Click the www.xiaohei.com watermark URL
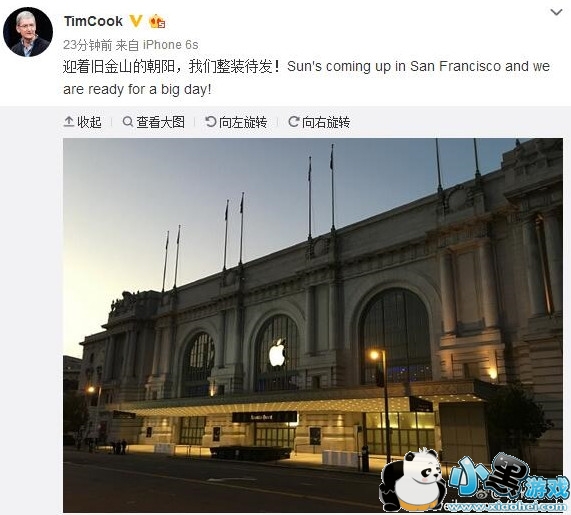Screen dimensions: 571x515 point(507,506)
